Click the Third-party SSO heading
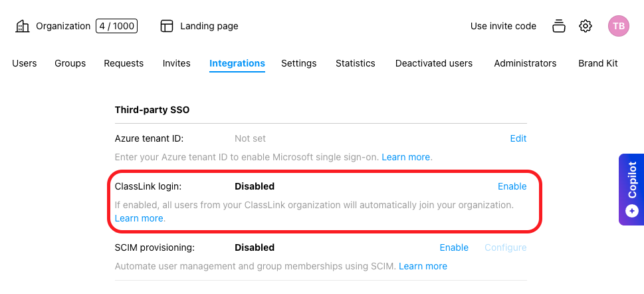Viewport: 644px width, 294px height. point(152,110)
